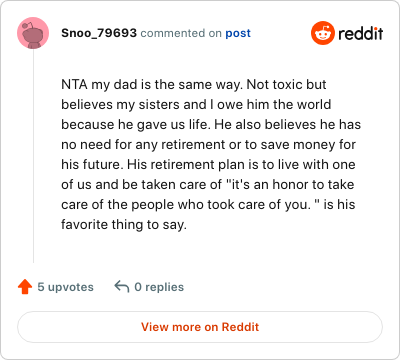Click the Reddit alien logo icon
The height and width of the screenshot is (360, 400).
[323, 33]
